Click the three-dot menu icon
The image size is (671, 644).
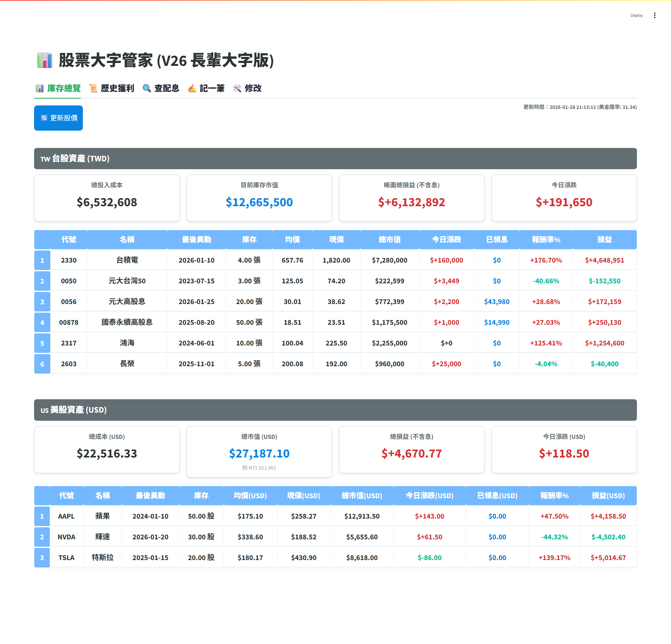coord(654,15)
